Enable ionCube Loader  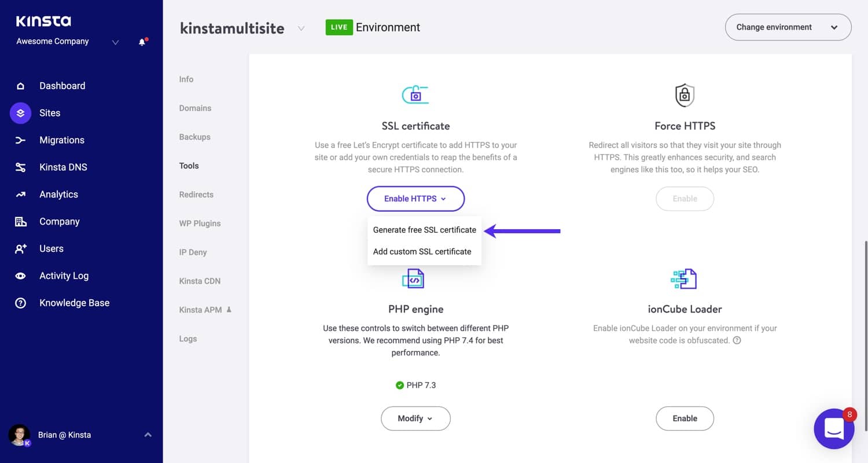tap(685, 418)
